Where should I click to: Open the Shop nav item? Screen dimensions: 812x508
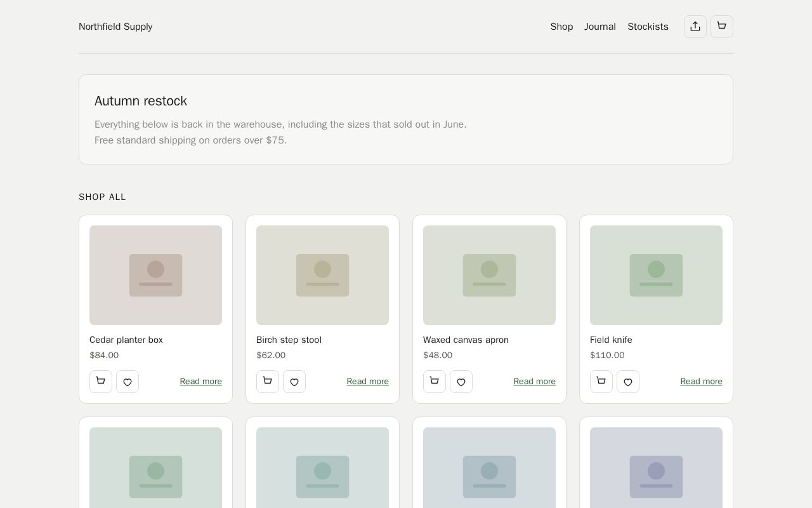click(561, 27)
